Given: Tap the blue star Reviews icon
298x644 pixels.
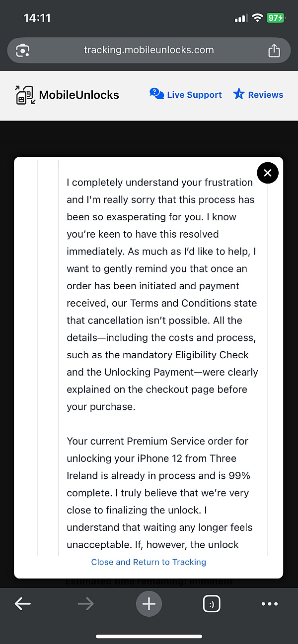Looking at the screenshot, I should click(x=239, y=94).
